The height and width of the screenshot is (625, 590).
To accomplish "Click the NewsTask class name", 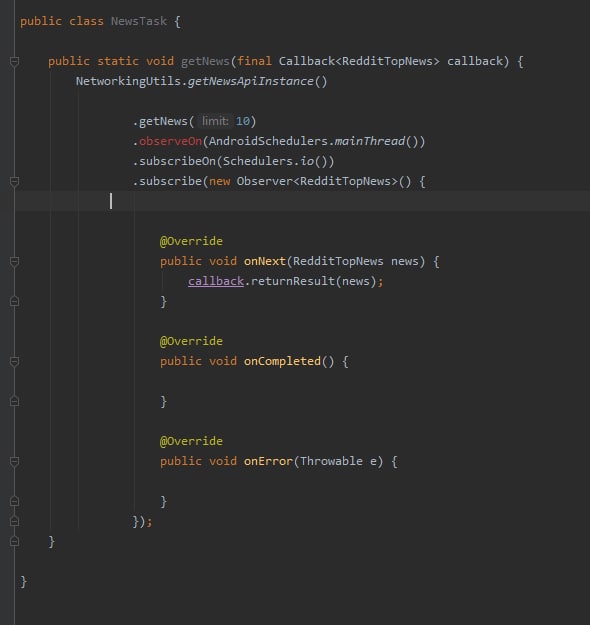I will (x=139, y=21).
